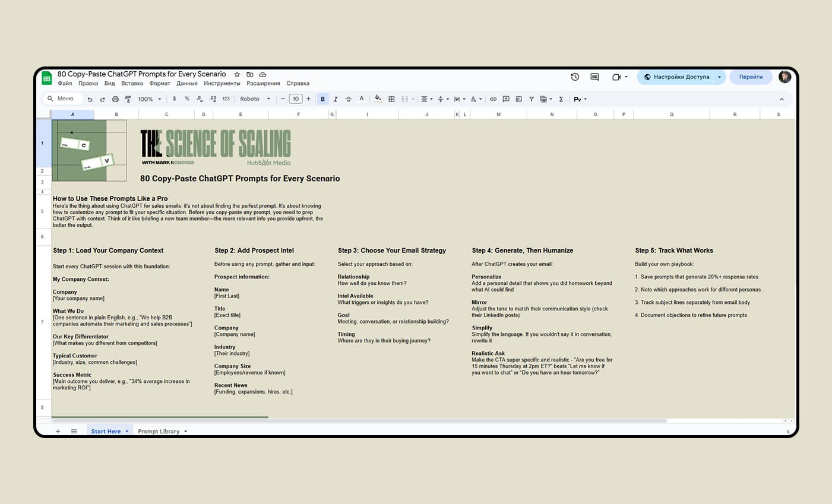Open the Вставка menu
The image size is (832, 504).
coord(132,83)
